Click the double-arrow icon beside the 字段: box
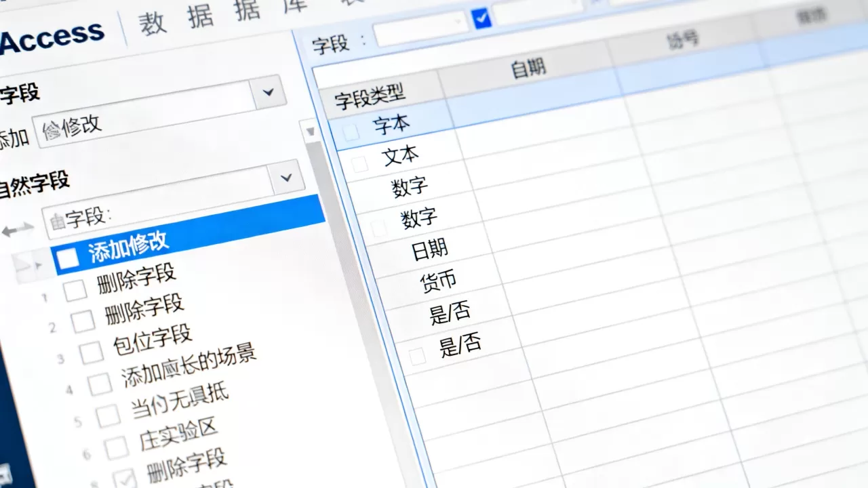Viewport: 868px width, 488px height. point(18,230)
